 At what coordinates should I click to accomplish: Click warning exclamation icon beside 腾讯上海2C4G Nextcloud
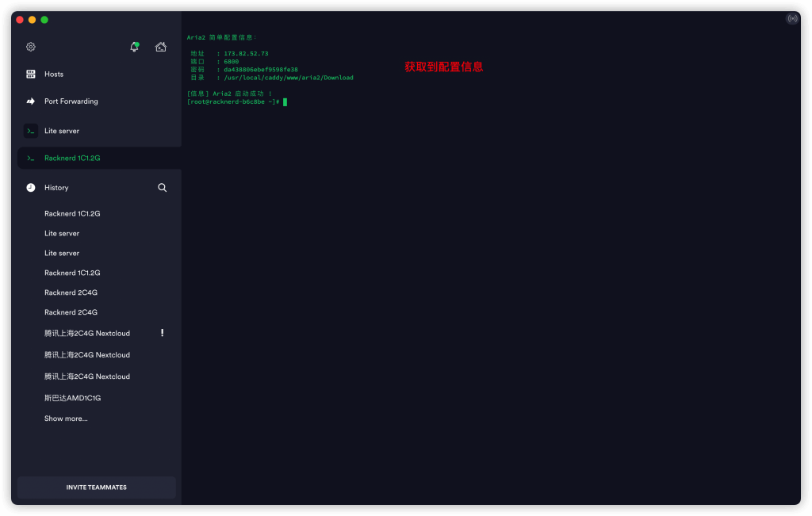162,333
